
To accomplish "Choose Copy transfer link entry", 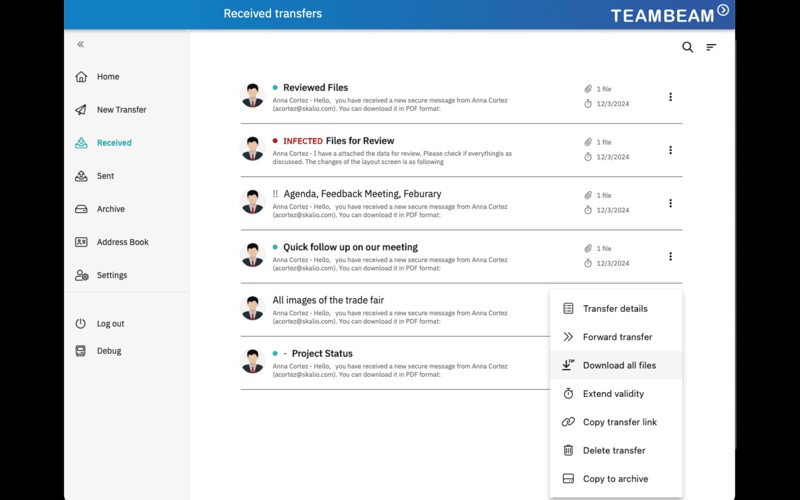I will pyautogui.click(x=616, y=422).
